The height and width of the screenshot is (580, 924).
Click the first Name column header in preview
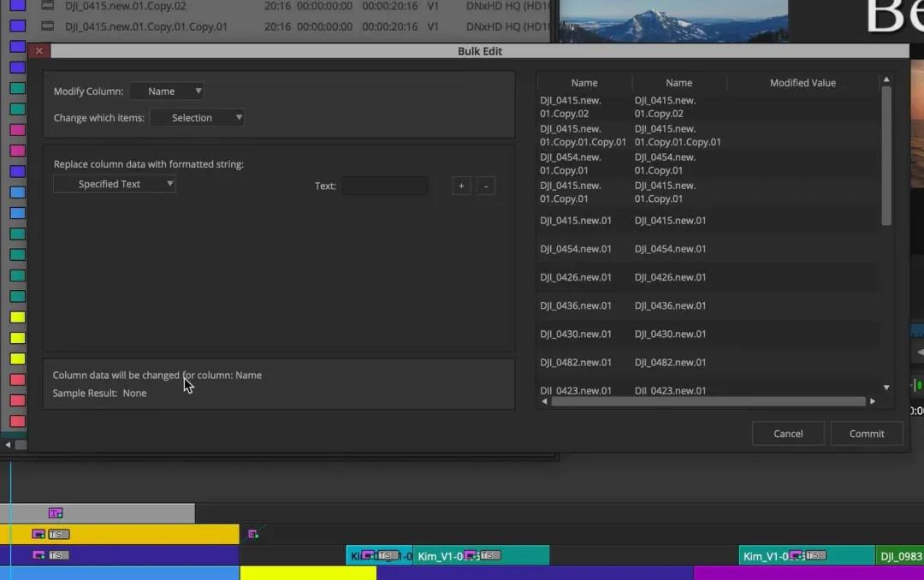point(584,83)
